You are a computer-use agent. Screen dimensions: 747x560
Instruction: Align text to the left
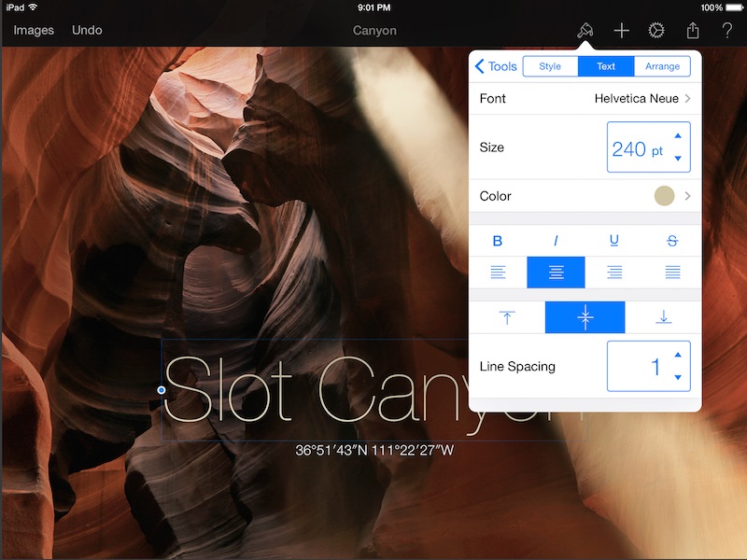pos(498,273)
